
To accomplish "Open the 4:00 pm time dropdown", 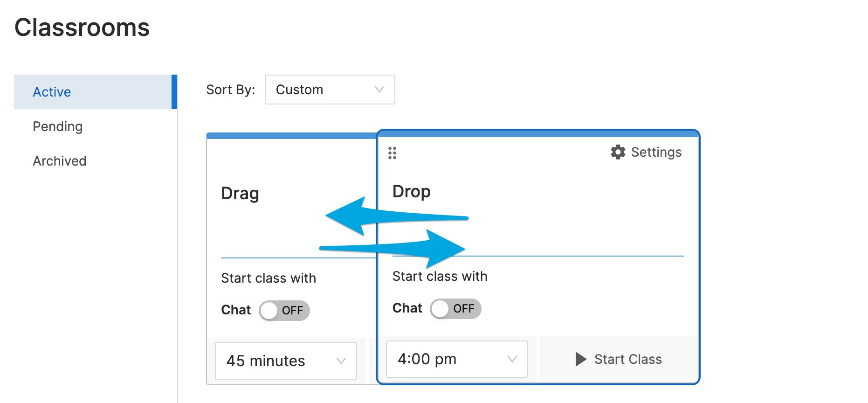I will [x=457, y=359].
